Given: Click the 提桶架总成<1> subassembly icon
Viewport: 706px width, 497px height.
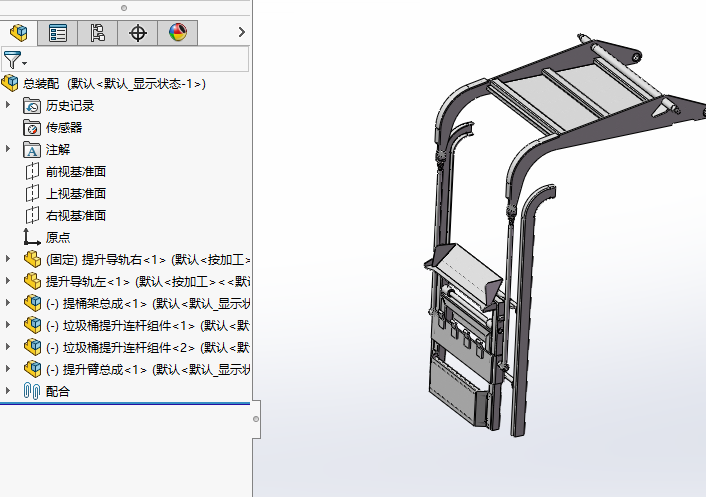Looking at the screenshot, I should tap(32, 303).
